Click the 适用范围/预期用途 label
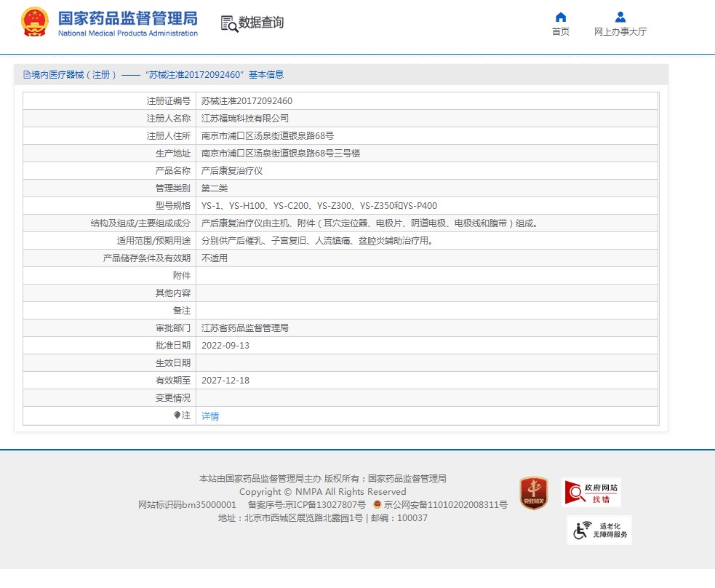This screenshot has width=715, height=588. click(153, 241)
